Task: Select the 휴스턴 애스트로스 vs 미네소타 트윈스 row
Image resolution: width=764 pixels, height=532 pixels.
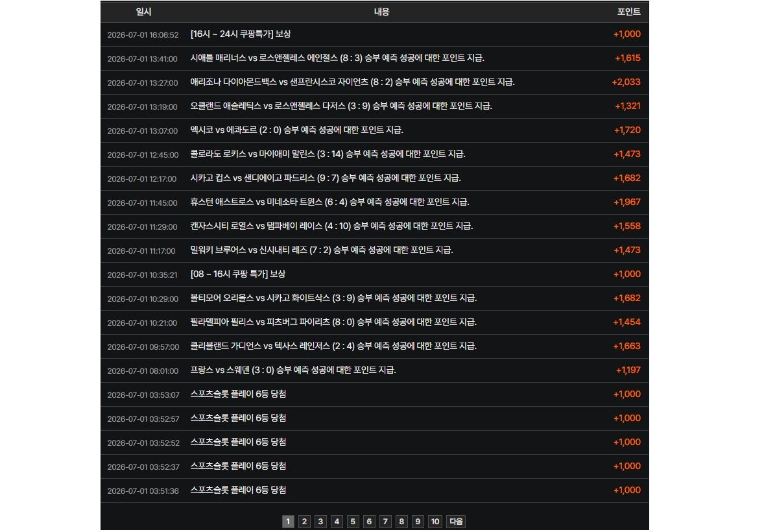Action: pos(375,202)
